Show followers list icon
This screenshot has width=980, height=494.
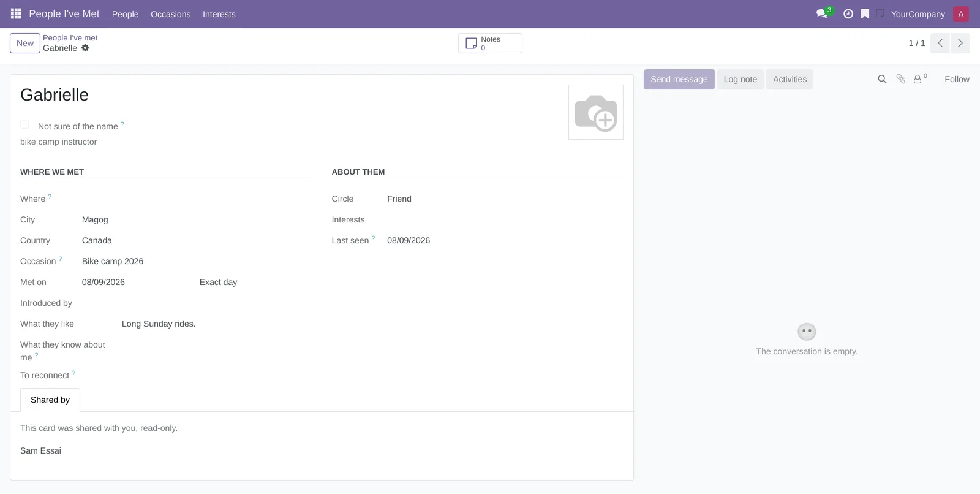[x=919, y=79]
